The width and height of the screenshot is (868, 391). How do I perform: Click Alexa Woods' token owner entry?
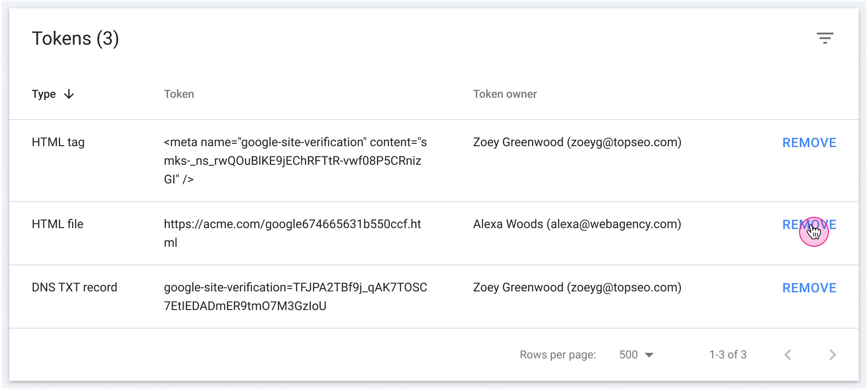tap(577, 225)
